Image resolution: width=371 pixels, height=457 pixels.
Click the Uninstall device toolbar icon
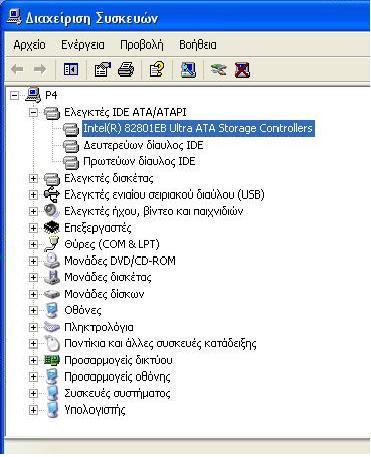[x=242, y=70]
